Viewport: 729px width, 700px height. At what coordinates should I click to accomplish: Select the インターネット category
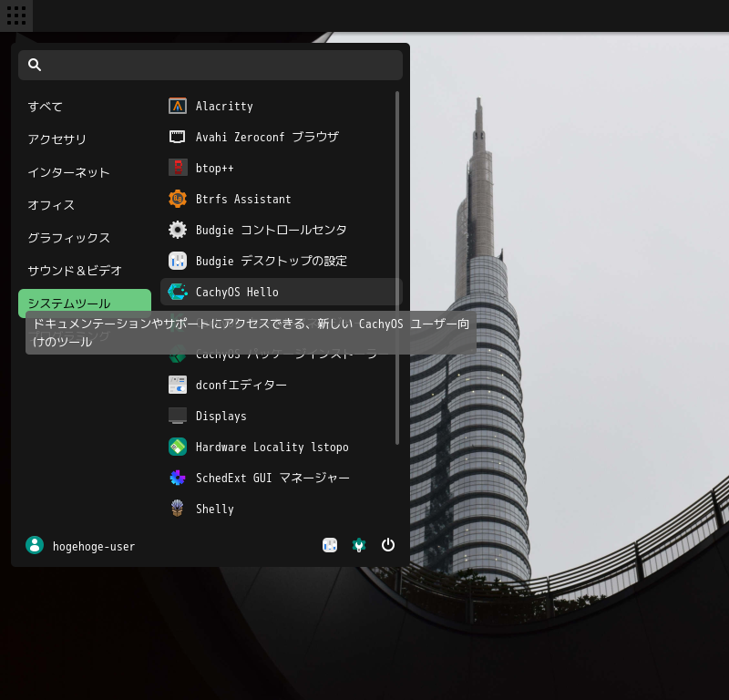85,172
